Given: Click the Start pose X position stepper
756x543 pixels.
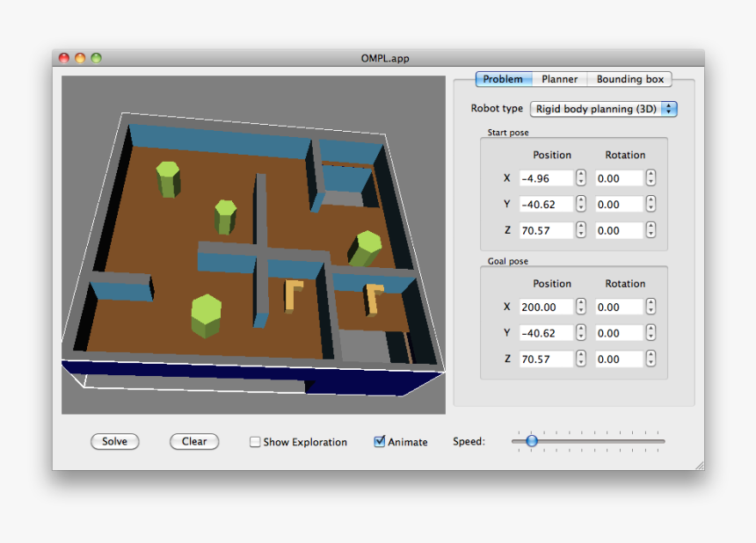Looking at the screenshot, I should click(x=581, y=177).
